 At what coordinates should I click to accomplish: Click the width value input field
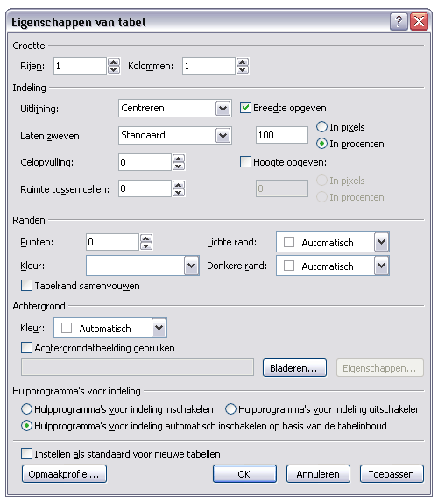(282, 135)
